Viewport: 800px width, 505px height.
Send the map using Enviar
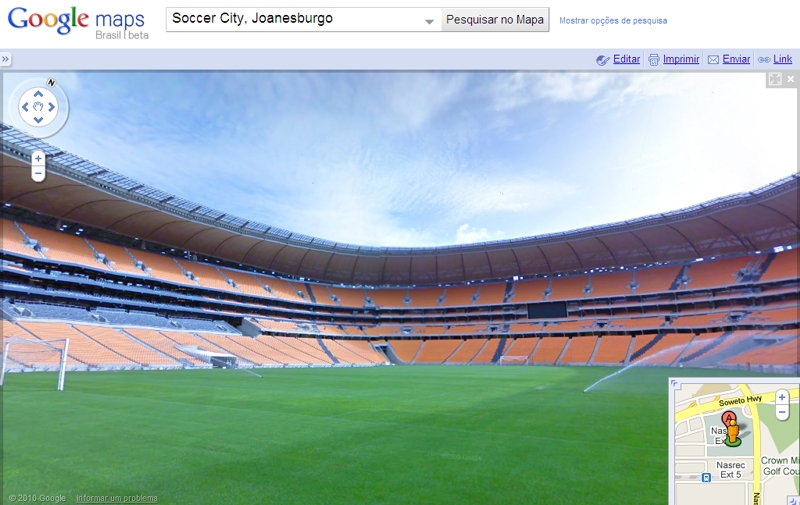[736, 59]
